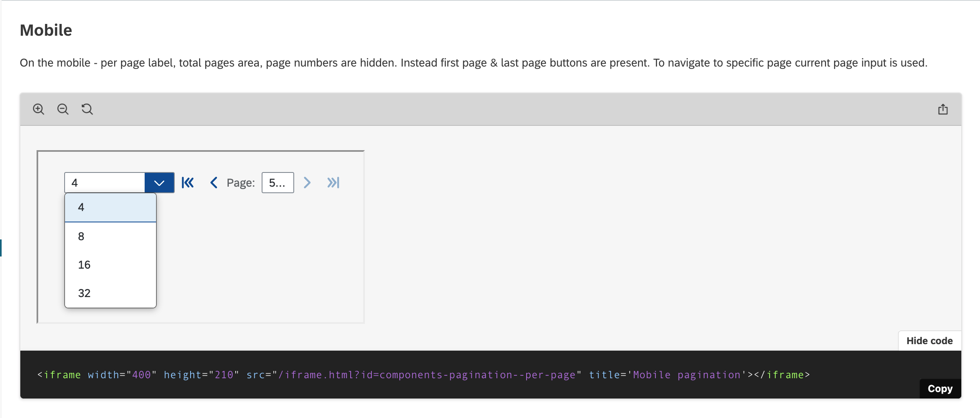Focus the current page number input

click(x=278, y=183)
